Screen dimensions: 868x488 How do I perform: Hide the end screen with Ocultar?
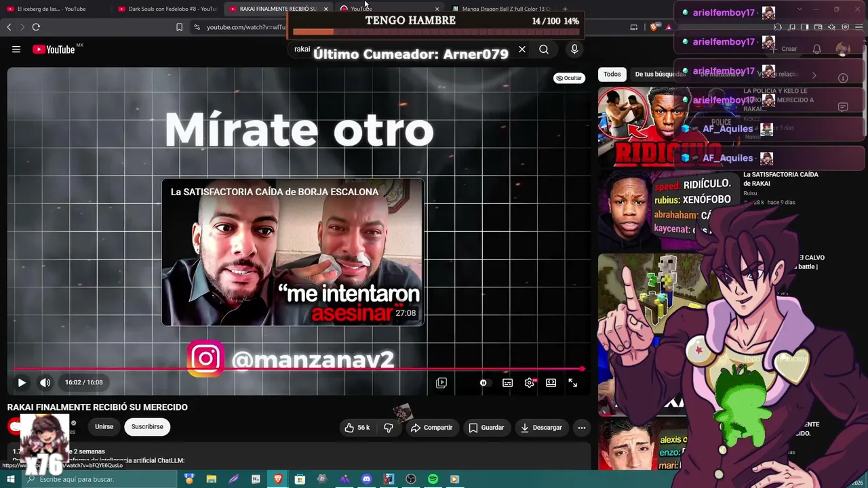pyautogui.click(x=569, y=78)
